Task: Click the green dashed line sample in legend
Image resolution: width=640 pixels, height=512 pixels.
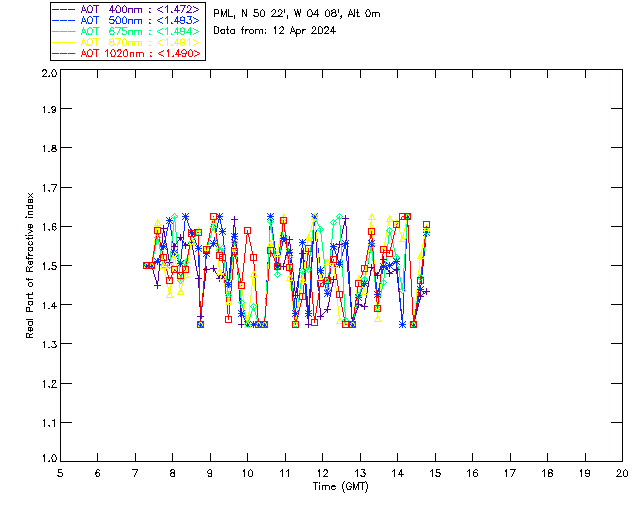Action: point(64,31)
